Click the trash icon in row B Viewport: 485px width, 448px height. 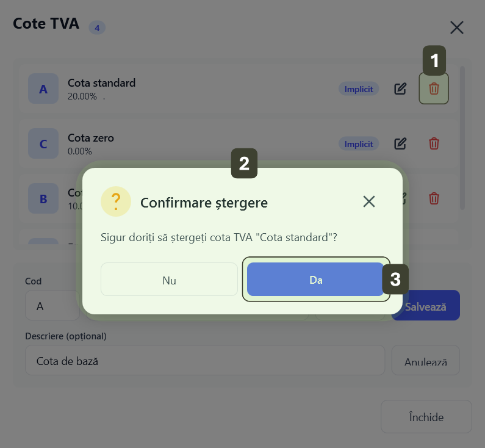[434, 198]
